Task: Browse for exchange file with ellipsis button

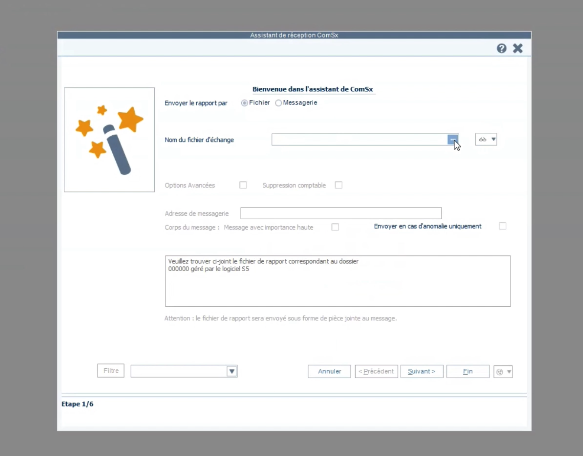Action: (452, 139)
